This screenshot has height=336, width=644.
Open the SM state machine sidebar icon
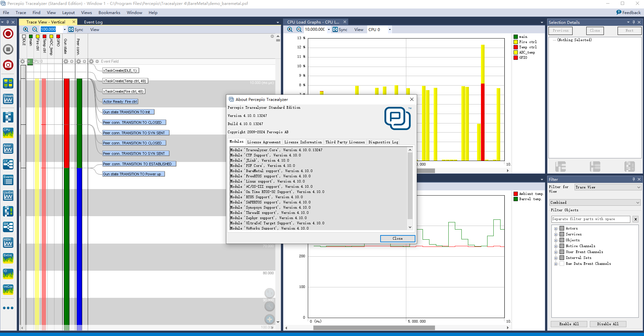[8, 227]
